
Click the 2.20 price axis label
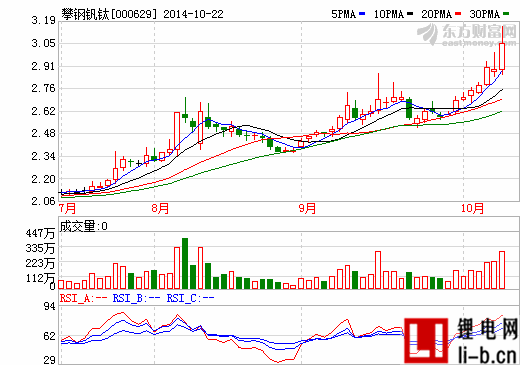pos(43,179)
